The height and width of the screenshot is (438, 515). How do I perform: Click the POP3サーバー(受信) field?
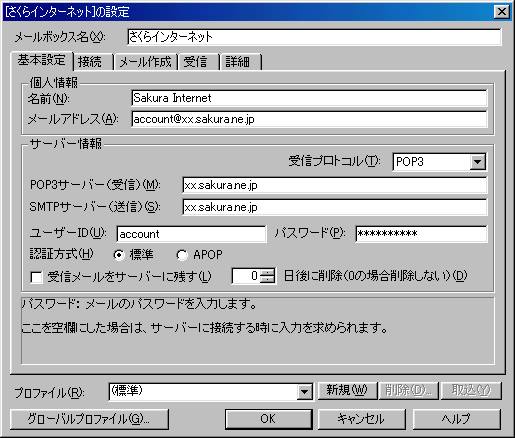coord(335,185)
